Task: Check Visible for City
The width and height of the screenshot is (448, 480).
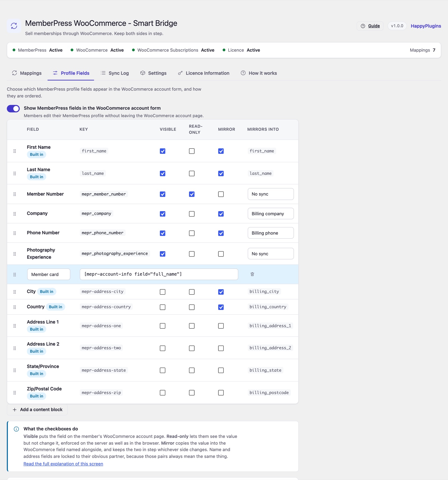Action: click(x=162, y=292)
